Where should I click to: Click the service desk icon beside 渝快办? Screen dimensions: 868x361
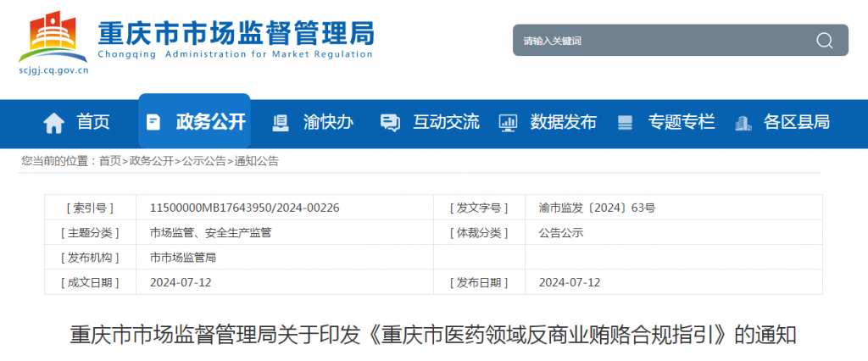[281, 122]
